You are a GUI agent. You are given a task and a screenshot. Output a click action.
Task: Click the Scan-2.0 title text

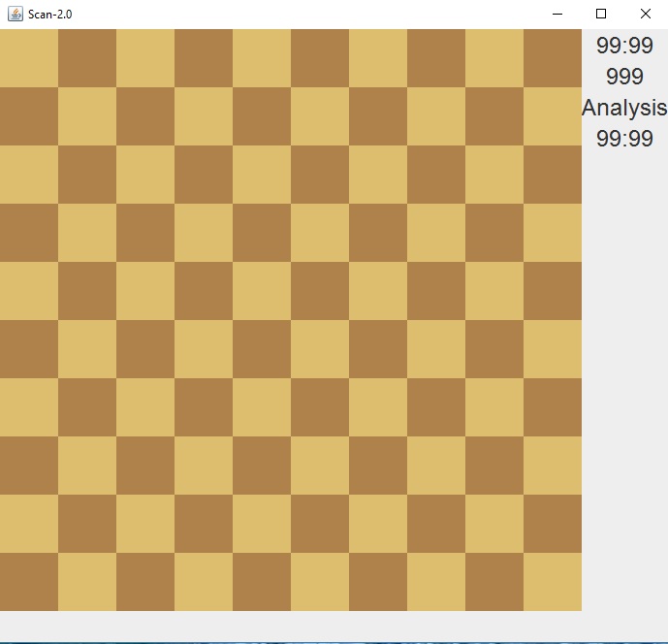tap(50, 15)
